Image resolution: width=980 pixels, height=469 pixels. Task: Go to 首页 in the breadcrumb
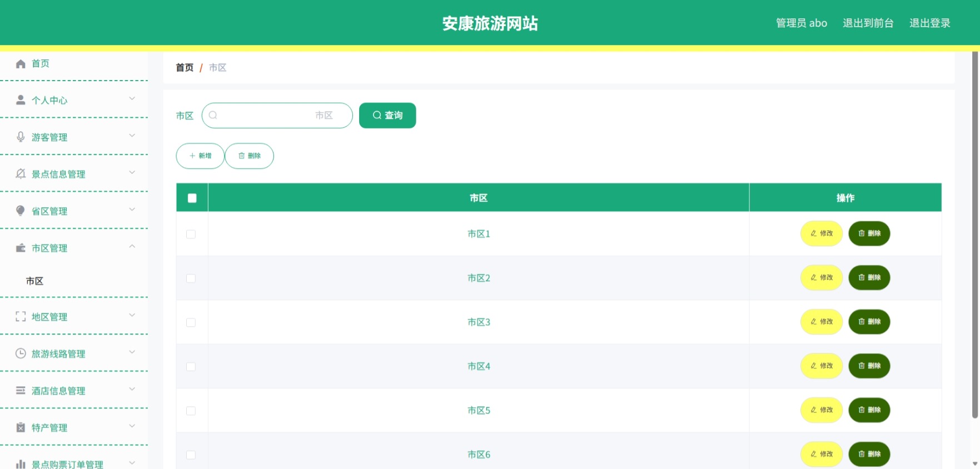[185, 68]
